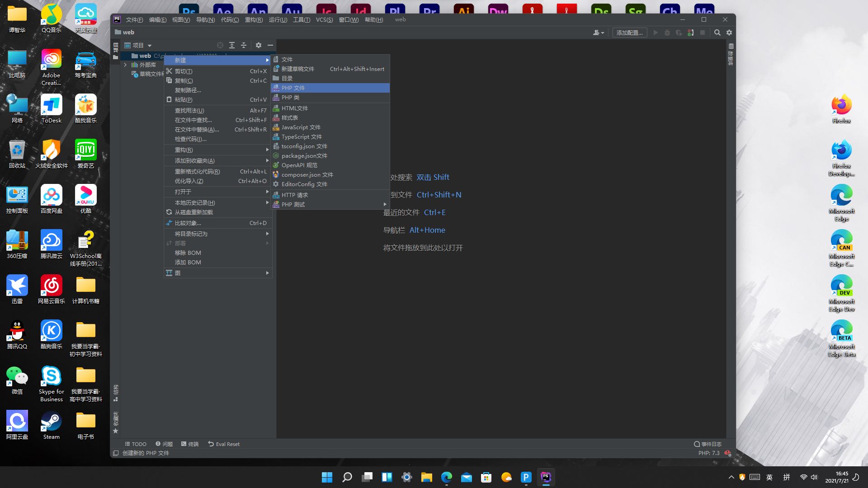868x488 pixels.
Task: Toggle the Structure side tab
Action: [x=116, y=392]
